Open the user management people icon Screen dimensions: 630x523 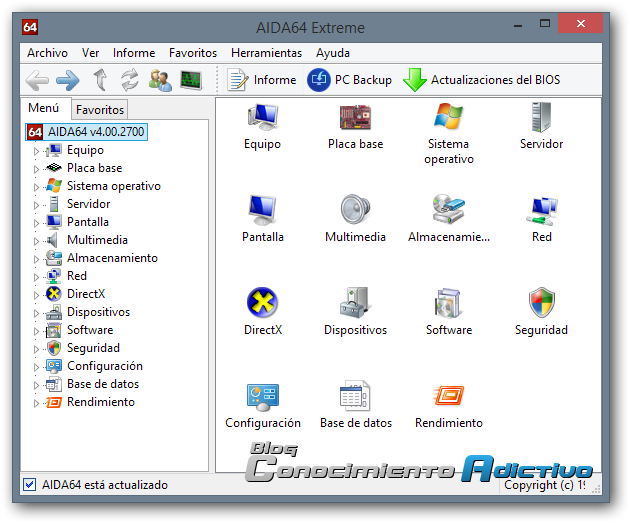tap(160, 80)
